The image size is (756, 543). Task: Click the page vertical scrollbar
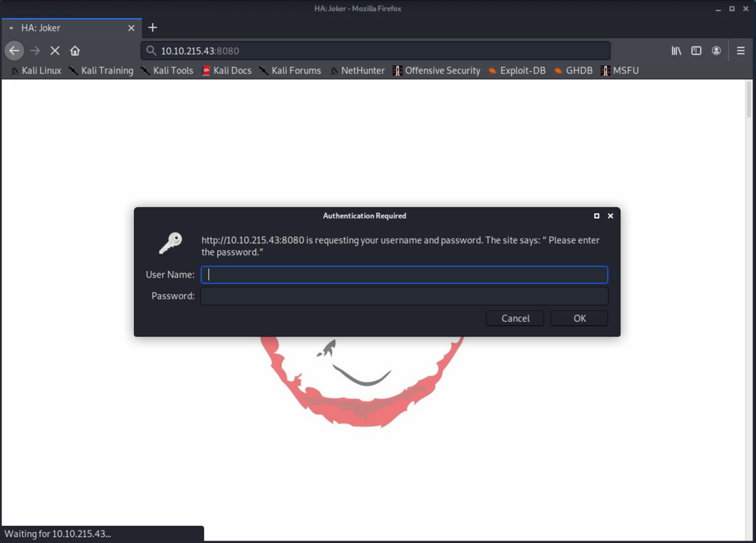tap(749, 99)
